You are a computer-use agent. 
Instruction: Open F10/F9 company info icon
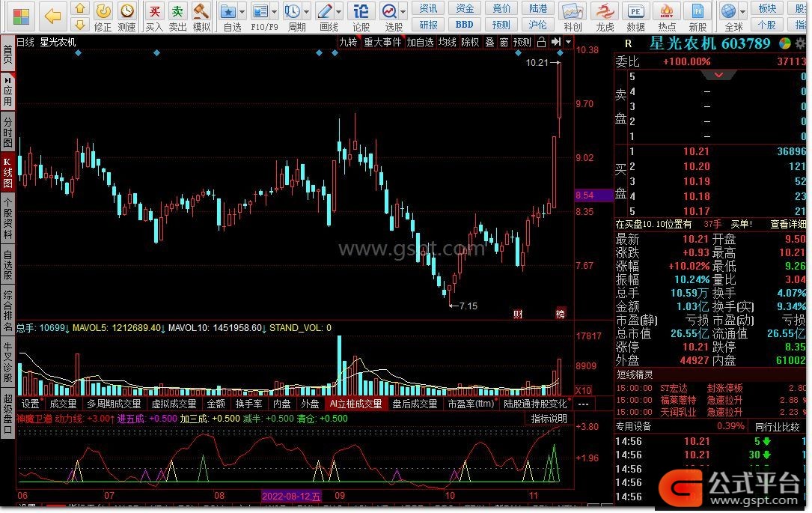click(x=260, y=11)
